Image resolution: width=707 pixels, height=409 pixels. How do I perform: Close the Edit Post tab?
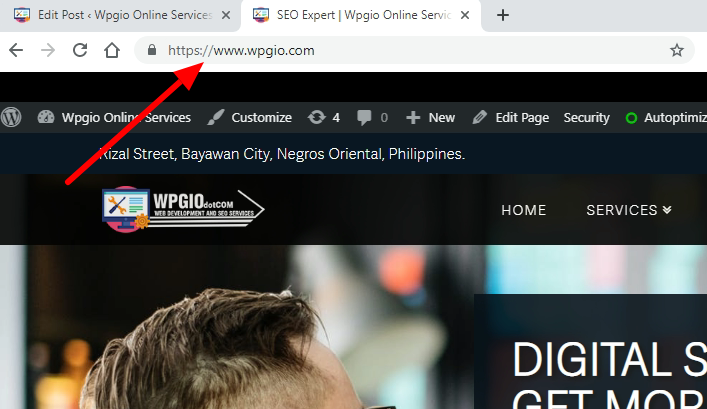226,15
